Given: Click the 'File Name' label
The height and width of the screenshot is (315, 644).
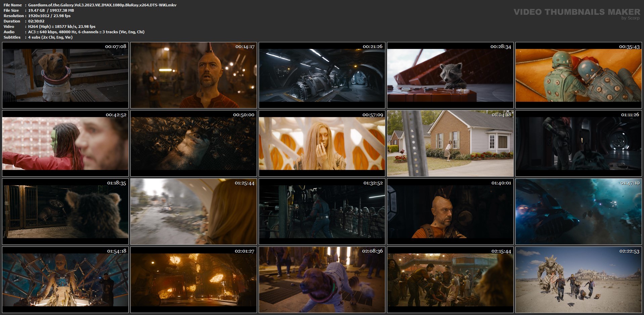Looking at the screenshot, I should [x=13, y=5].
